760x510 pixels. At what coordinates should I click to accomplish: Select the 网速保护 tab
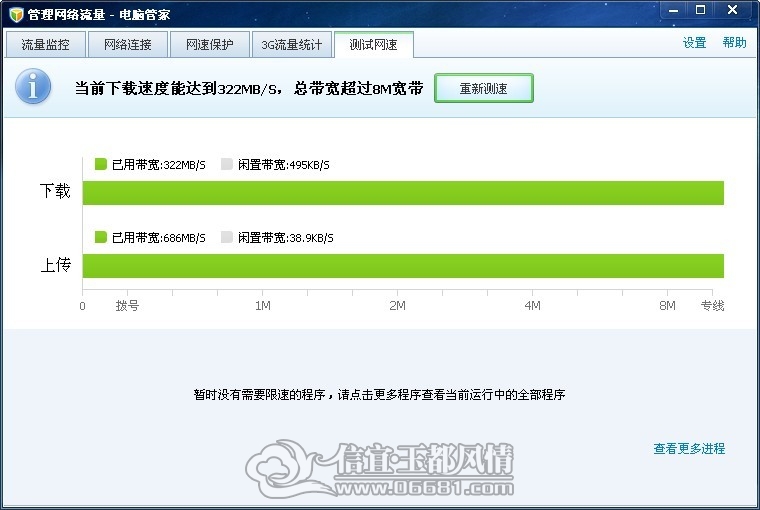click(x=210, y=45)
